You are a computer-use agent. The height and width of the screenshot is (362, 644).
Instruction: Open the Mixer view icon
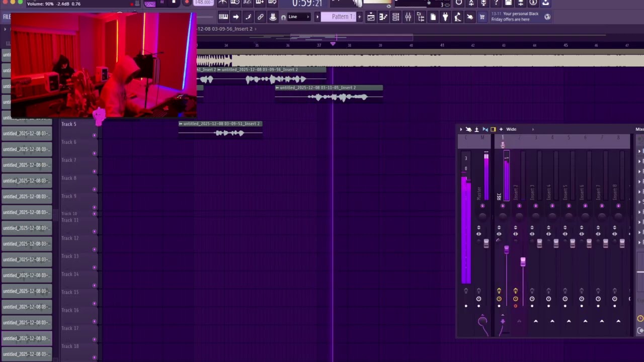(x=408, y=17)
